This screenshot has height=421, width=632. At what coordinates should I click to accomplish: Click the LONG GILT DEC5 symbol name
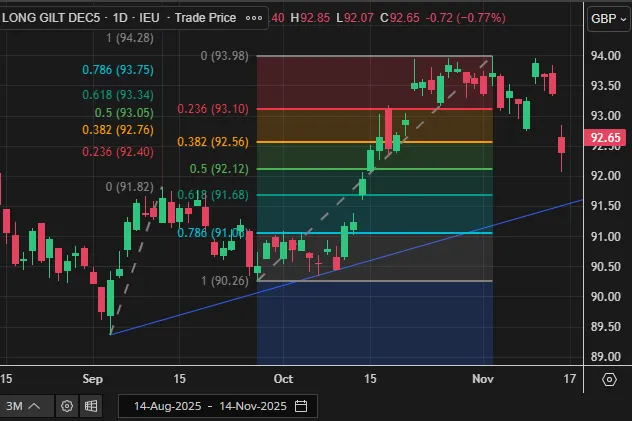52,18
